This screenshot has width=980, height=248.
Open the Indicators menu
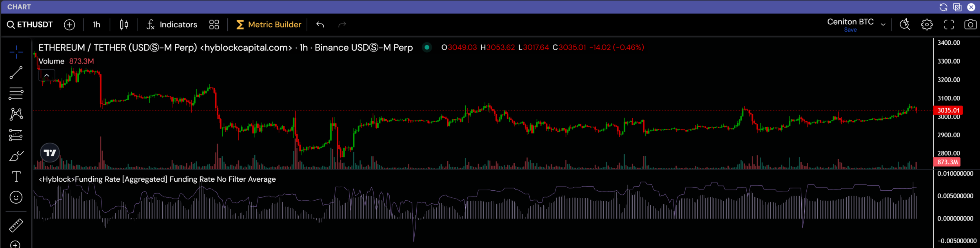coord(172,25)
